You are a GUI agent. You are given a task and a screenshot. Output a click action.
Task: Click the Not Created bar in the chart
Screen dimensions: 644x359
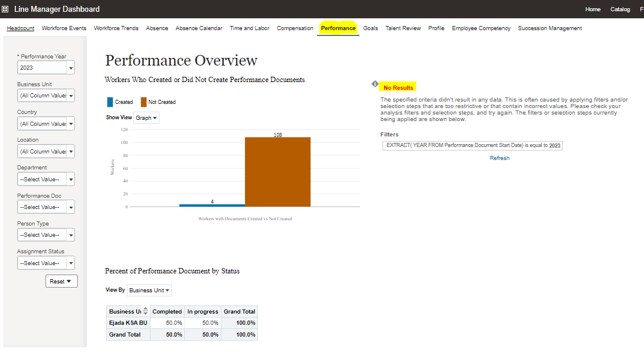pyautogui.click(x=277, y=171)
